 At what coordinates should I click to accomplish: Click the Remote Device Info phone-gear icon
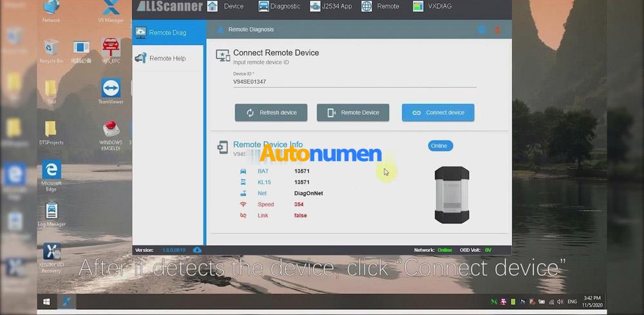coord(223,148)
